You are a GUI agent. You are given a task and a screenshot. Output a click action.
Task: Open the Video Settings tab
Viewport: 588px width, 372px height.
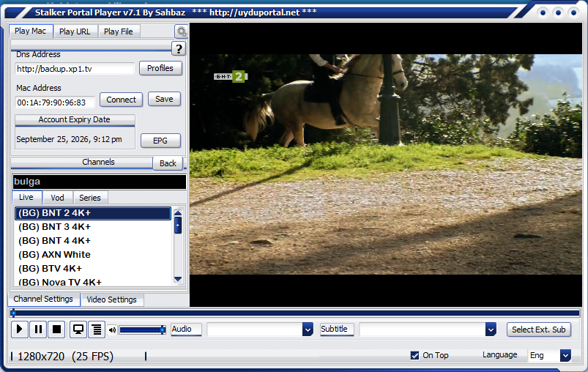coord(112,300)
